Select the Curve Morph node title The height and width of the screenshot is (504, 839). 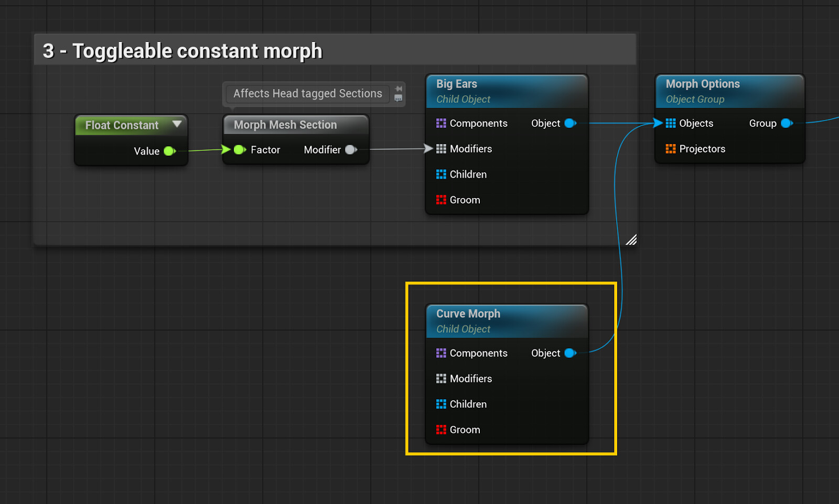(x=468, y=314)
